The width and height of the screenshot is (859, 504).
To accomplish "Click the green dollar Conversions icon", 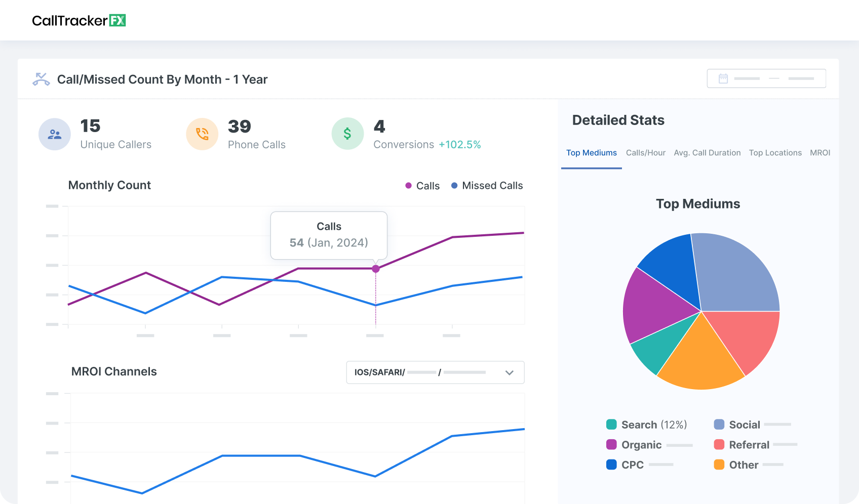I will pyautogui.click(x=347, y=134).
